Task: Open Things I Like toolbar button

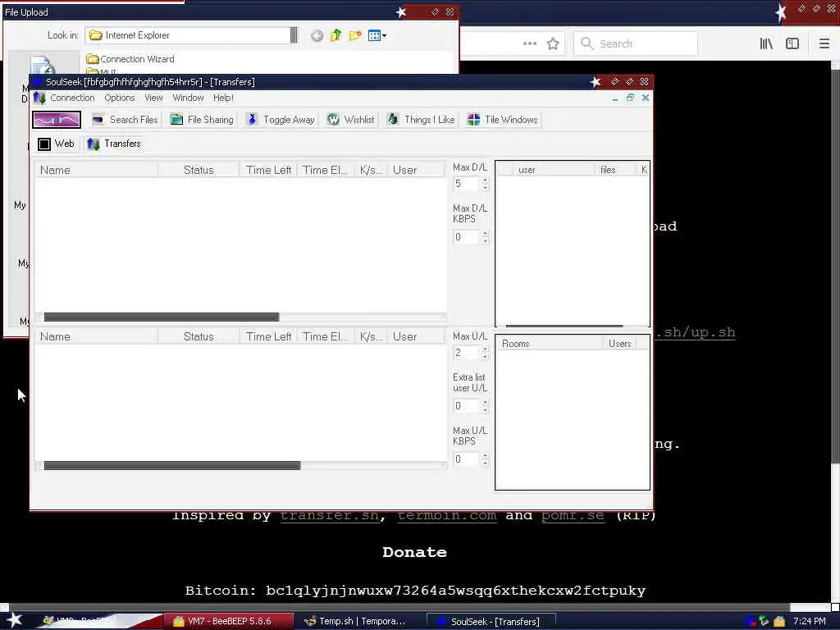Action: 421,120
